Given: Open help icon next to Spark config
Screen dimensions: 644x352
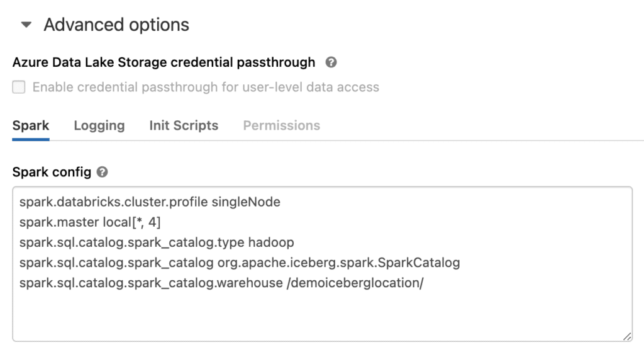Looking at the screenshot, I should coord(103,172).
